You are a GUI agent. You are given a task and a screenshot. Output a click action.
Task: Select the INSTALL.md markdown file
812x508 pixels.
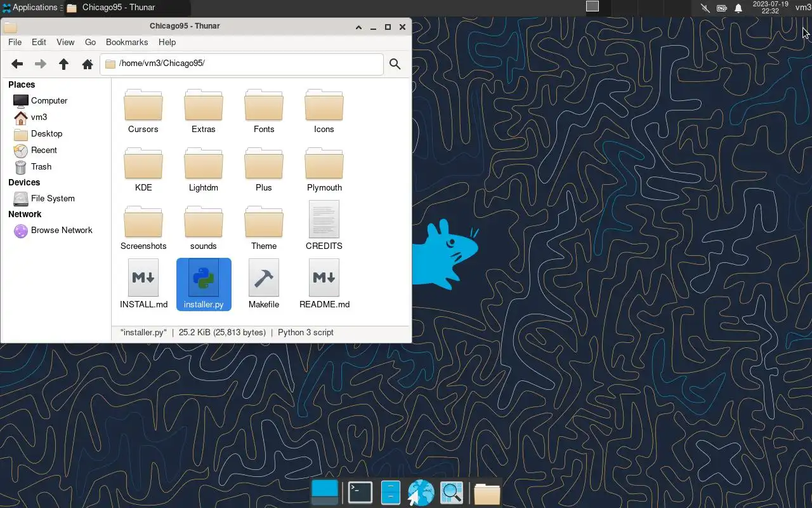(x=143, y=284)
